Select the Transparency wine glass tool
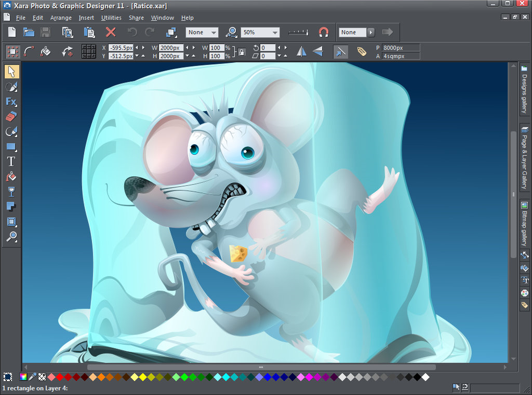This screenshot has height=395, width=532. 11,192
